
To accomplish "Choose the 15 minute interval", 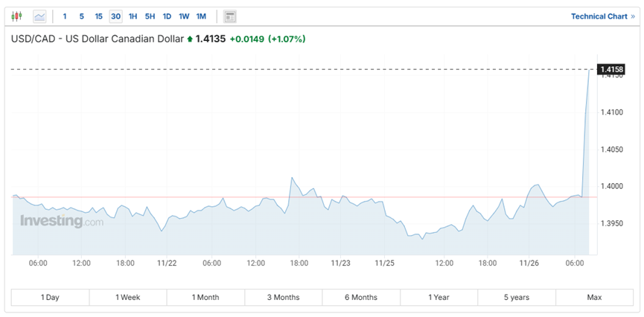I will [98, 16].
